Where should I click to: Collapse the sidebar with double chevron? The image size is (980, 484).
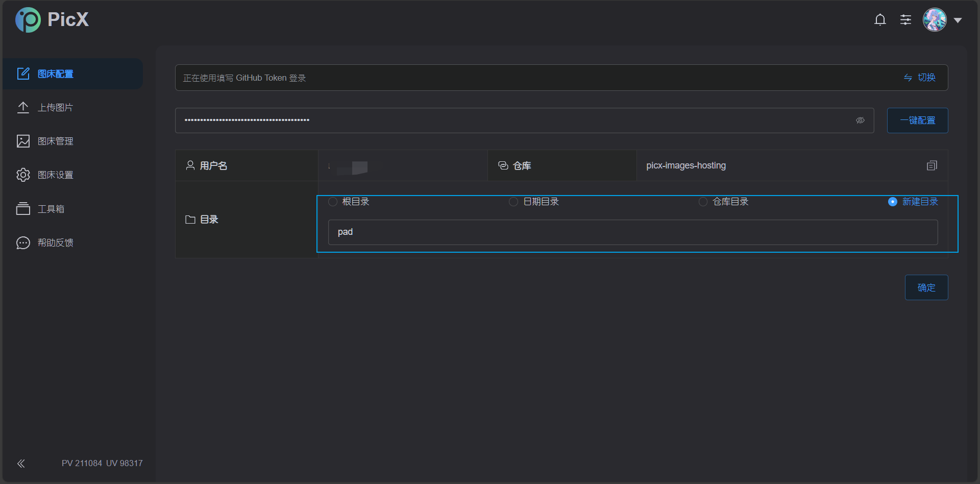[21, 464]
